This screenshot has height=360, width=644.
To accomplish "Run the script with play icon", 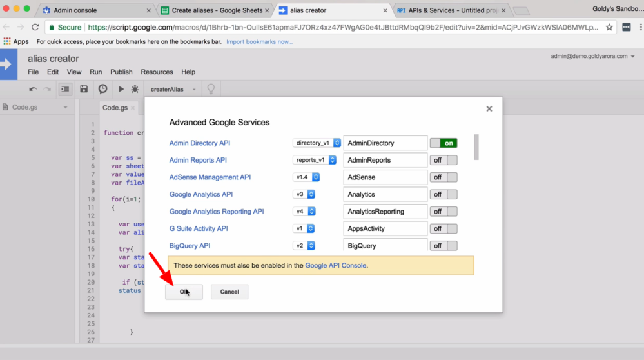I will coord(121,89).
